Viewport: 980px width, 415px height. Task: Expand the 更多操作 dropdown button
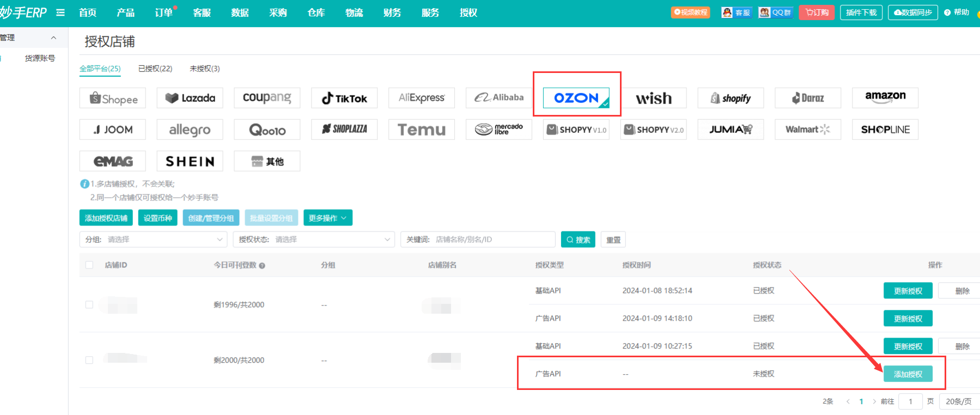327,218
